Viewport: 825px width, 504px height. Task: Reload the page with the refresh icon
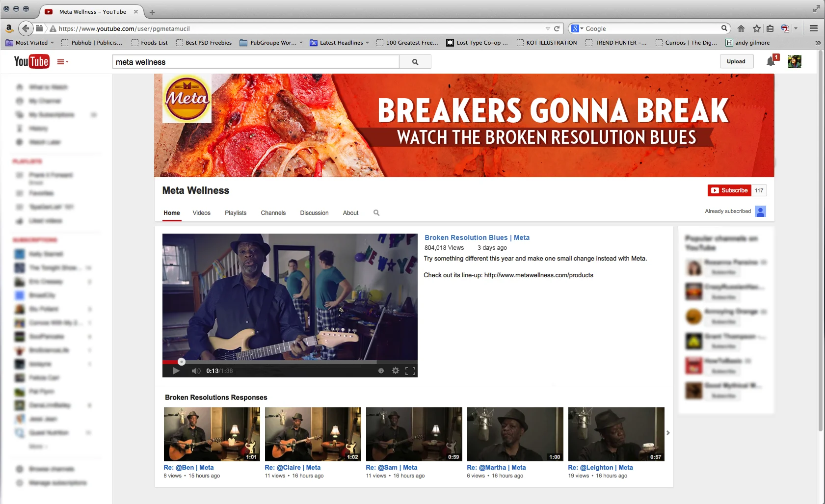pyautogui.click(x=557, y=28)
